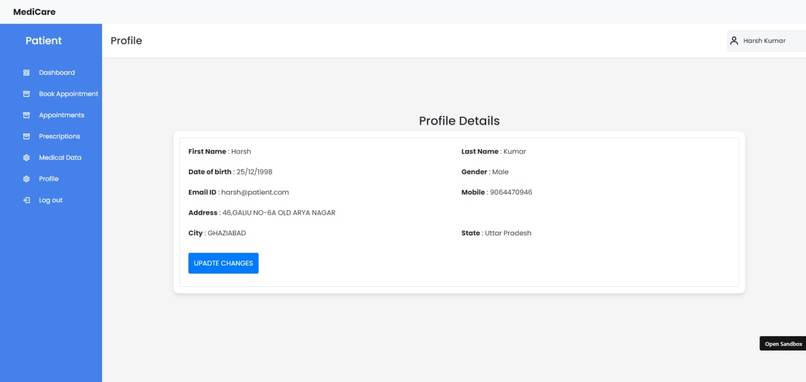Click the email harsh@patient.com

point(255,192)
